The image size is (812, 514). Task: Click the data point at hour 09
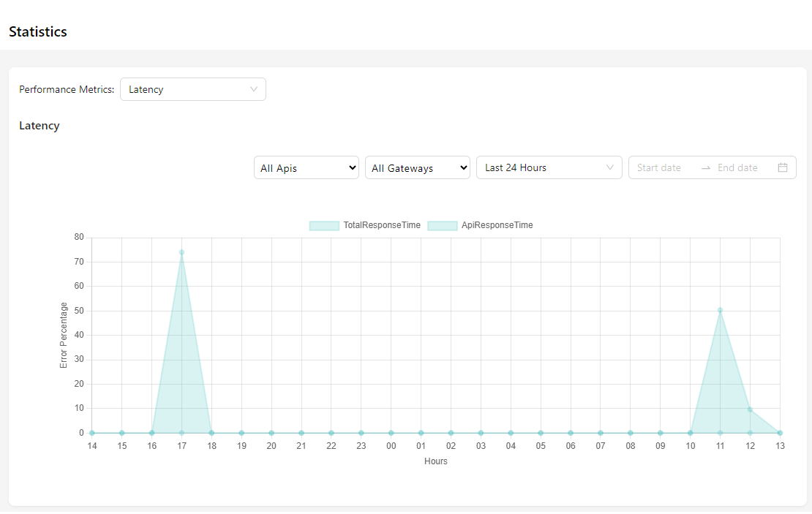tap(660, 433)
